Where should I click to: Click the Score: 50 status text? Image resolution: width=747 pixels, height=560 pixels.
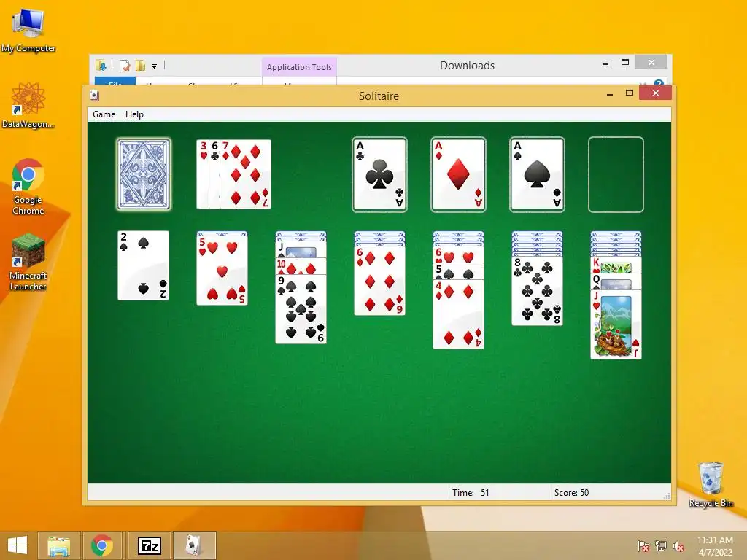pyautogui.click(x=571, y=493)
